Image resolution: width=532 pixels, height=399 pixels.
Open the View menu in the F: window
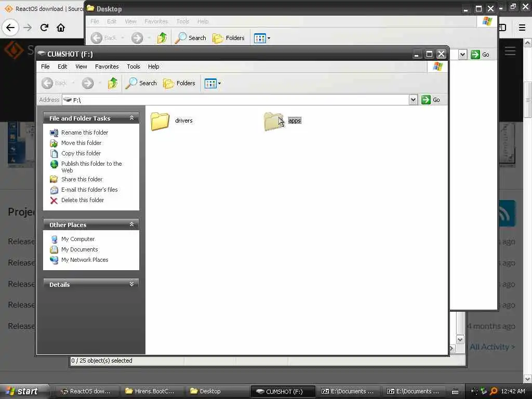tap(81, 66)
